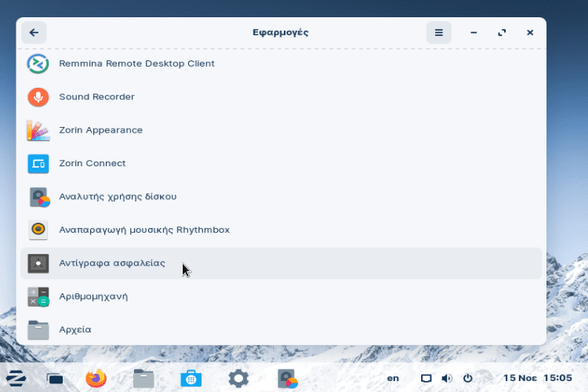Open the clock showing 15 Νοε 15:05
The height and width of the screenshot is (392, 588).
click(537, 378)
